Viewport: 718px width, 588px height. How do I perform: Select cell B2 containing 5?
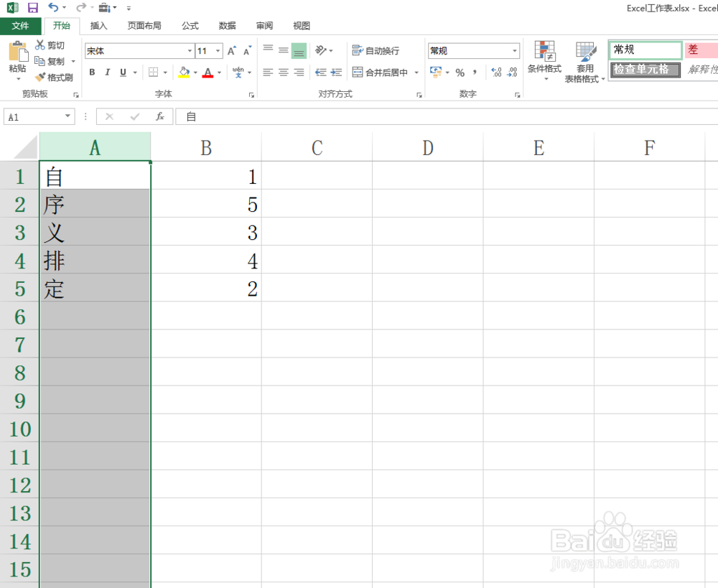click(x=206, y=204)
